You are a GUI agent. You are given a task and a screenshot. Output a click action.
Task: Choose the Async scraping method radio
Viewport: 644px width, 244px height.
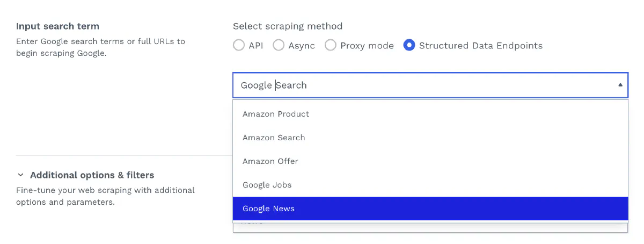[279, 46]
